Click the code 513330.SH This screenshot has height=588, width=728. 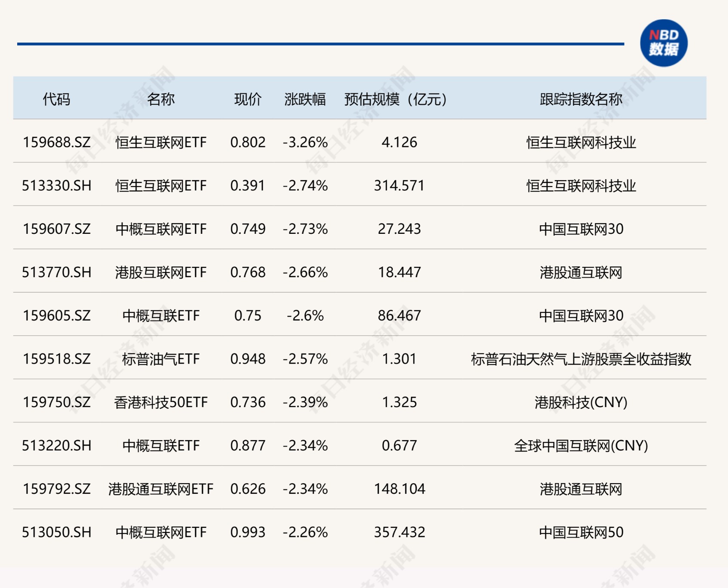pos(56,185)
